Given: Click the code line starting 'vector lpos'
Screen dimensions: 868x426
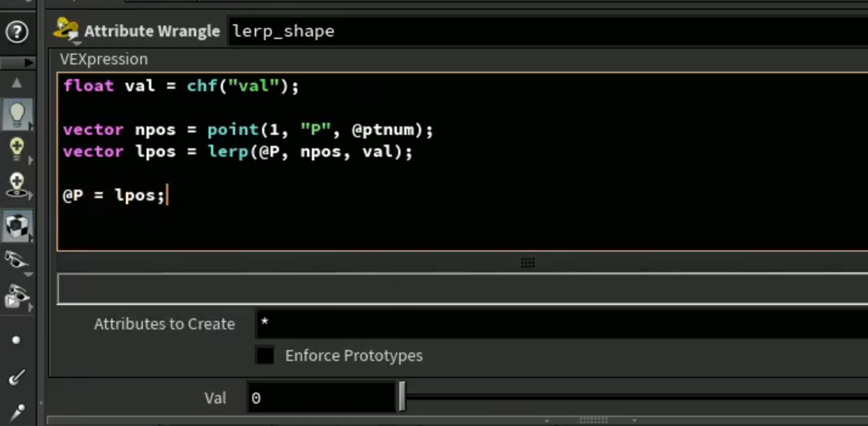Looking at the screenshot, I should 238,151.
